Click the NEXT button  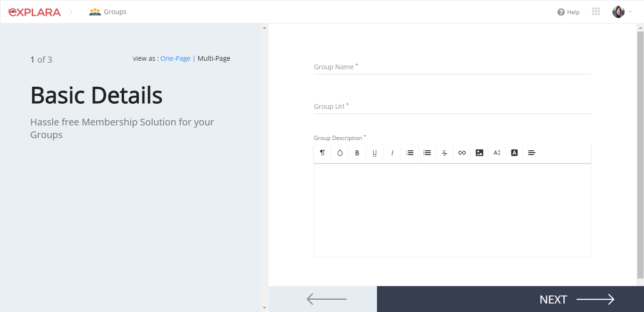click(x=510, y=299)
